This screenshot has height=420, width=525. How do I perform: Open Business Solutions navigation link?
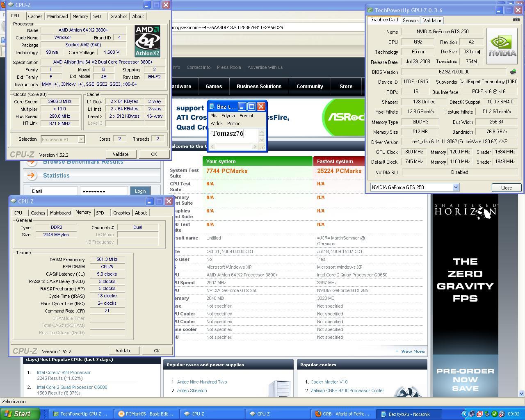(x=259, y=87)
